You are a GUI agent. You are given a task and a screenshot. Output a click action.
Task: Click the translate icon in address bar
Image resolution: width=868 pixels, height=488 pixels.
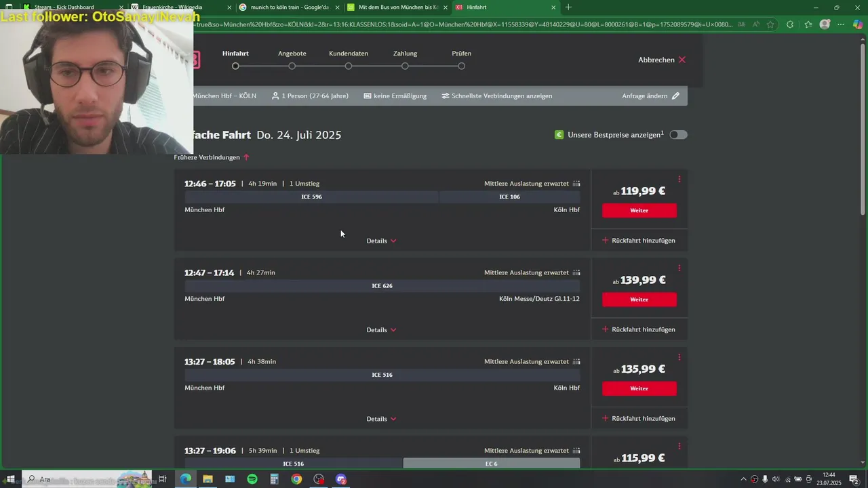pyautogui.click(x=741, y=24)
